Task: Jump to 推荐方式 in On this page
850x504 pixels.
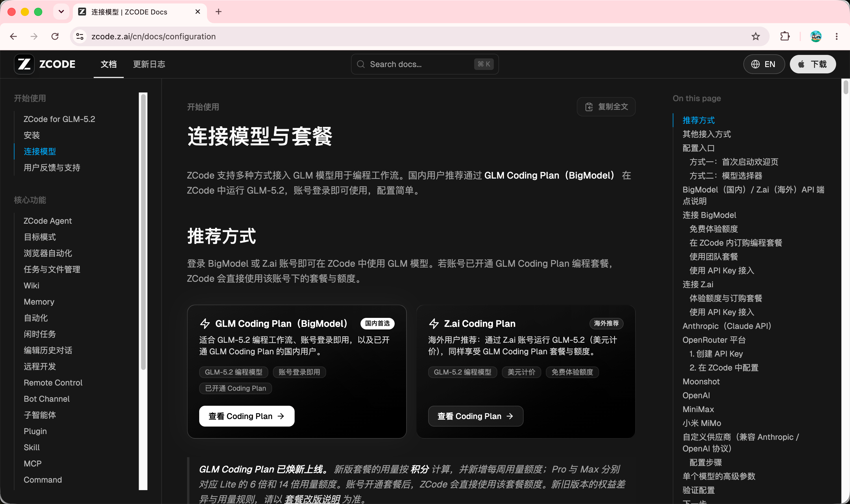Action: coord(699,120)
